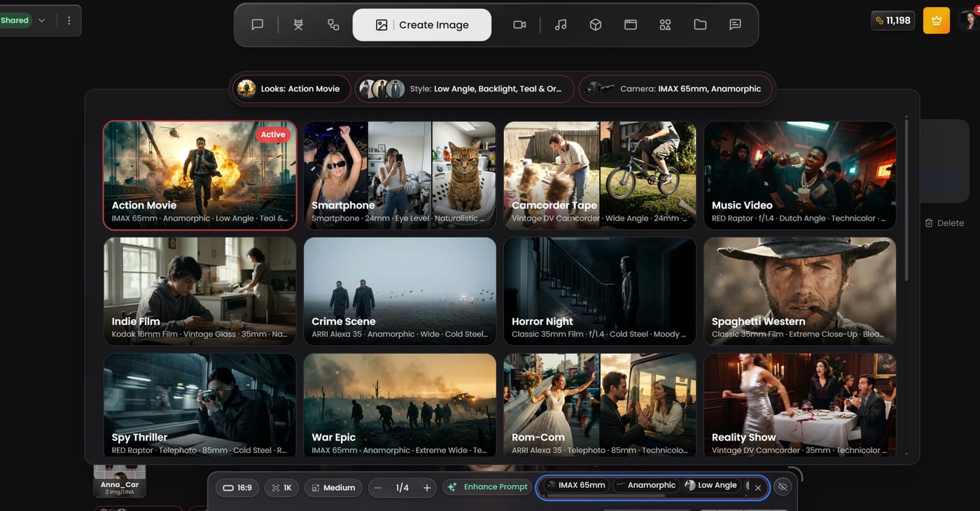Click the Low Angle chip
Image resolution: width=980 pixels, height=511 pixels.
click(711, 485)
